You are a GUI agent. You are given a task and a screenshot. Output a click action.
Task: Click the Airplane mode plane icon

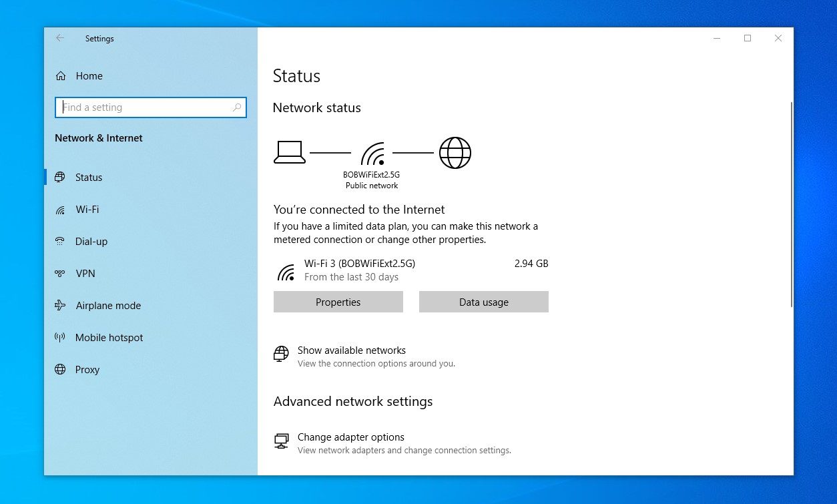(x=60, y=306)
